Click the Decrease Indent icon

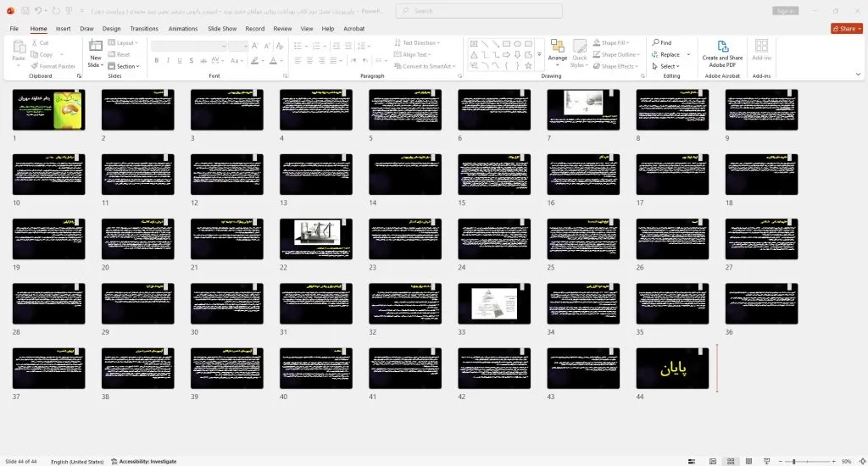(x=336, y=46)
